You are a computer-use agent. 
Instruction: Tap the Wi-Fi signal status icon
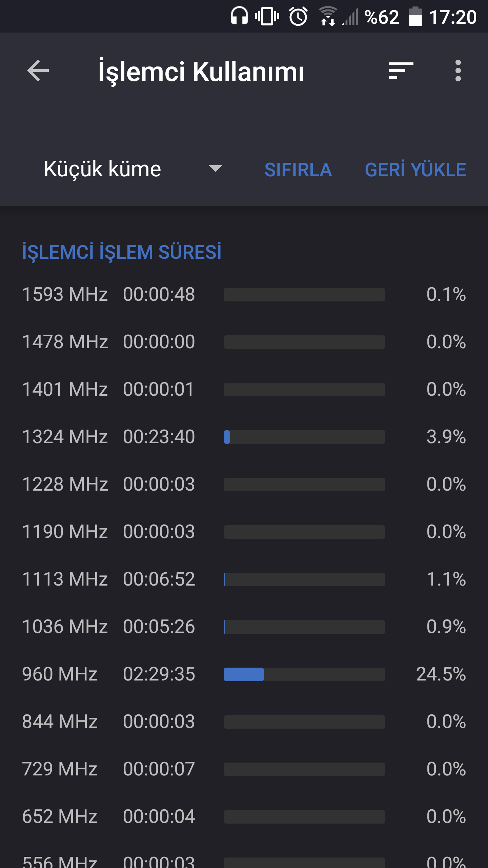(x=328, y=16)
